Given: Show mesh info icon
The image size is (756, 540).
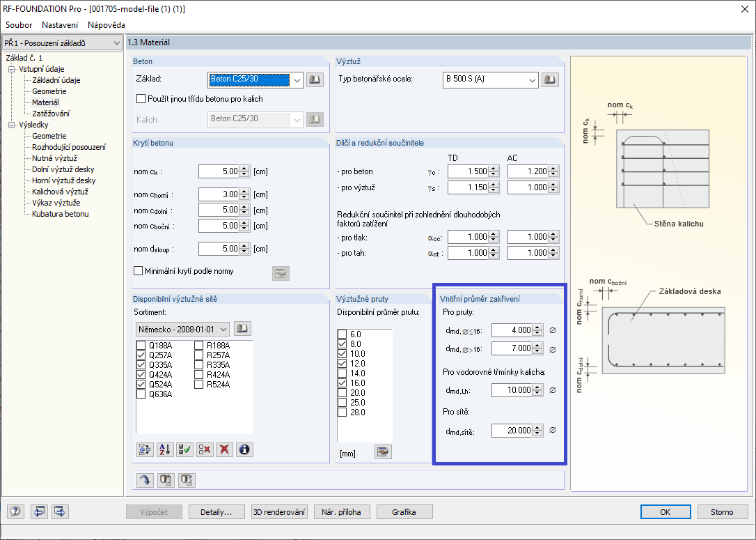Looking at the screenshot, I should (244, 449).
